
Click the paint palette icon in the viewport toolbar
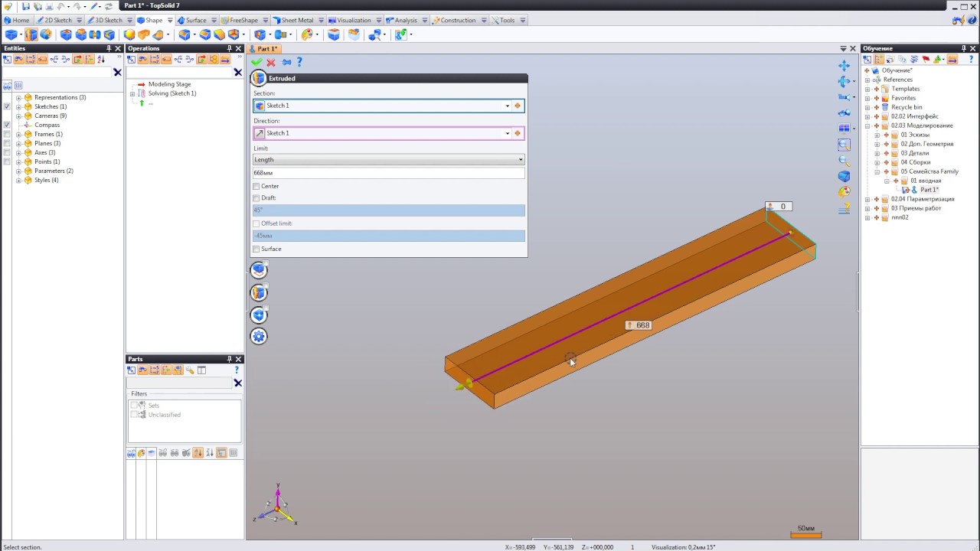[844, 192]
